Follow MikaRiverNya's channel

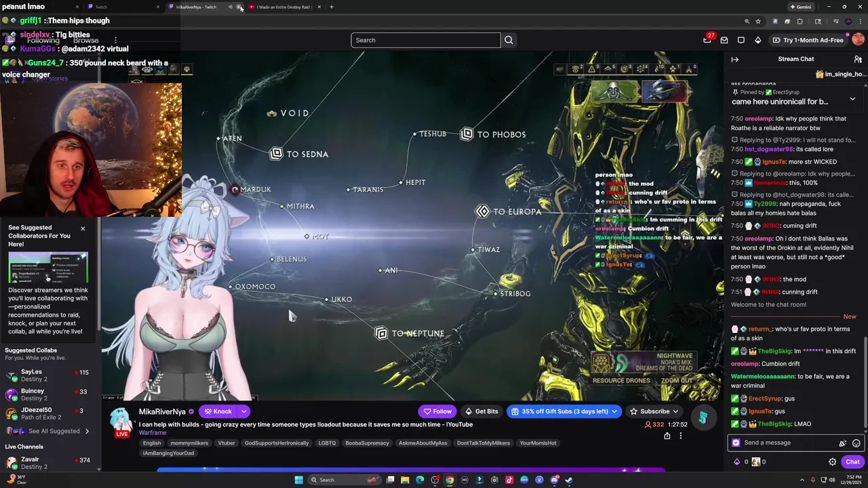coord(437,411)
